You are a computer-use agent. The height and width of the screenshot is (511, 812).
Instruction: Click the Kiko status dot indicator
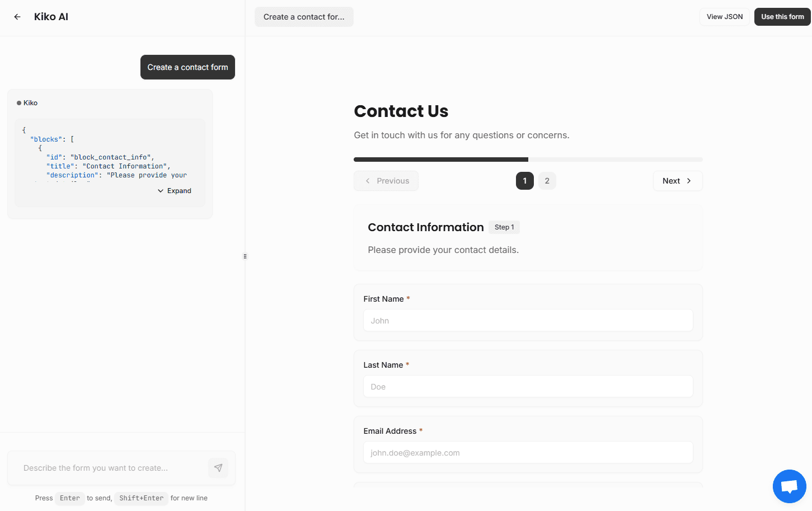(18, 102)
